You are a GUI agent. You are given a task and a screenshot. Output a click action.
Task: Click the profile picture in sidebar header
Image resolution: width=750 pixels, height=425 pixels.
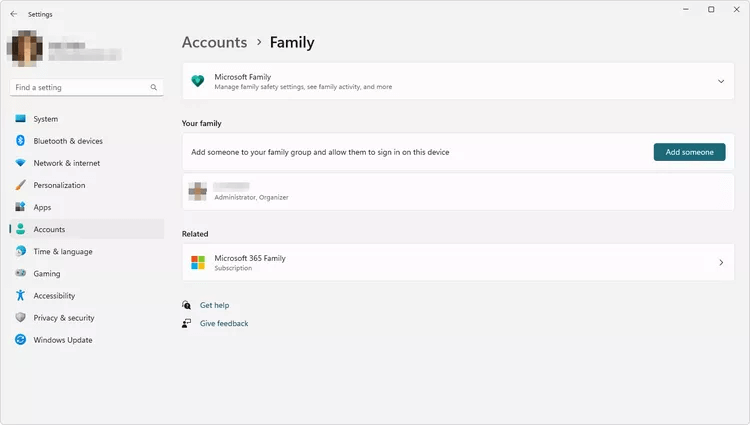tap(24, 48)
